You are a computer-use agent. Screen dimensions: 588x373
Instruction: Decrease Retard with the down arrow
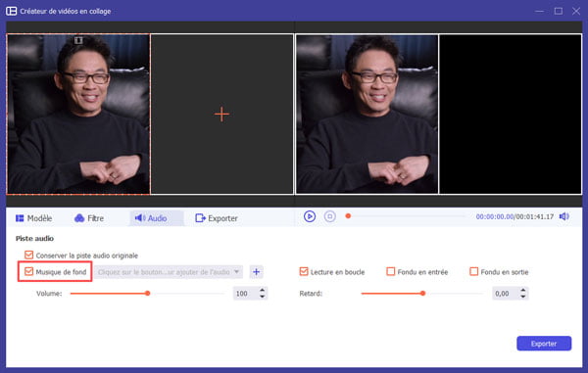[x=523, y=297]
